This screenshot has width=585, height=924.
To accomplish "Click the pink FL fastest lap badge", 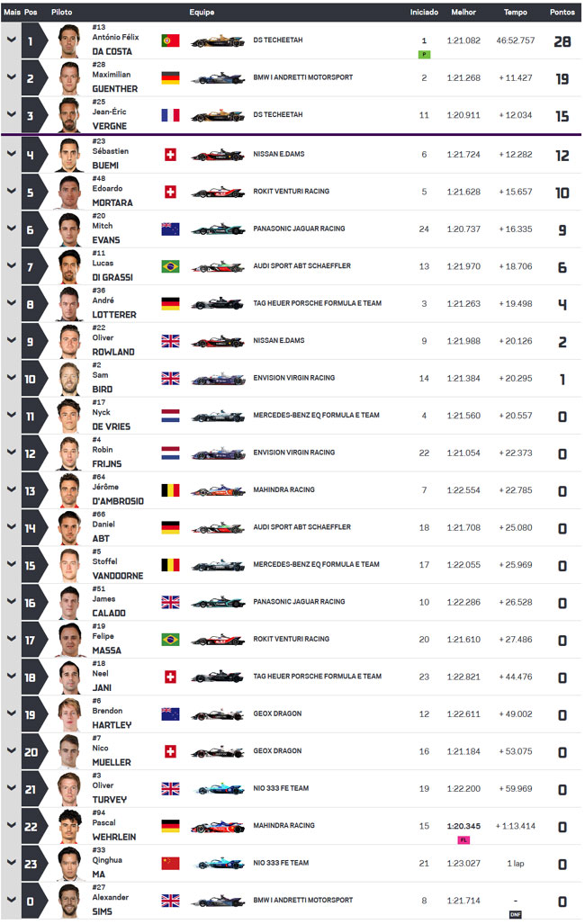I will click(463, 839).
